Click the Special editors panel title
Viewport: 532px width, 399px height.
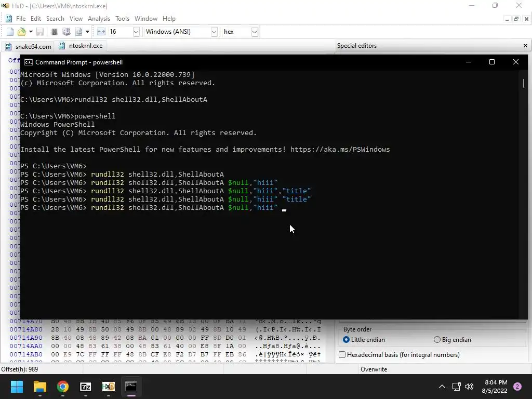pyautogui.click(x=356, y=46)
